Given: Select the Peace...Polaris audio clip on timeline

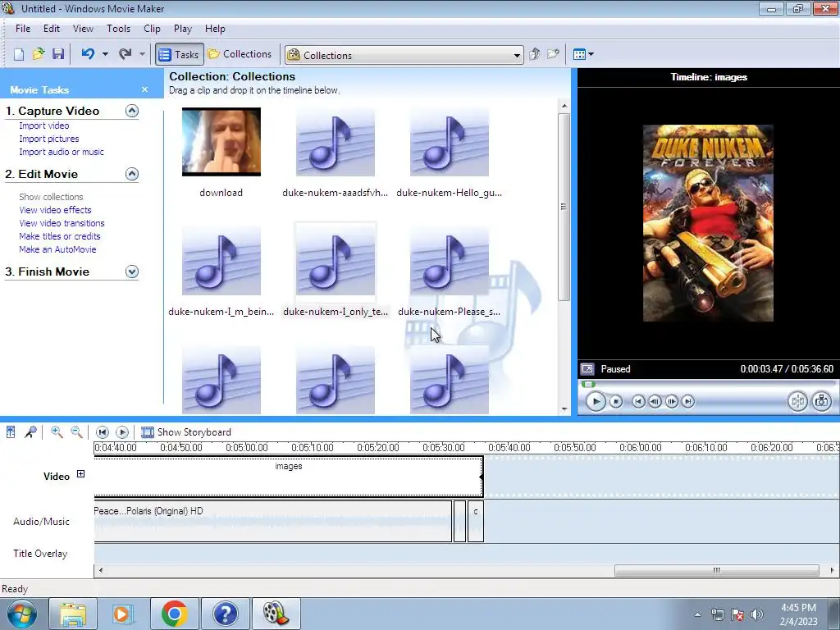Looking at the screenshot, I should [x=272, y=521].
